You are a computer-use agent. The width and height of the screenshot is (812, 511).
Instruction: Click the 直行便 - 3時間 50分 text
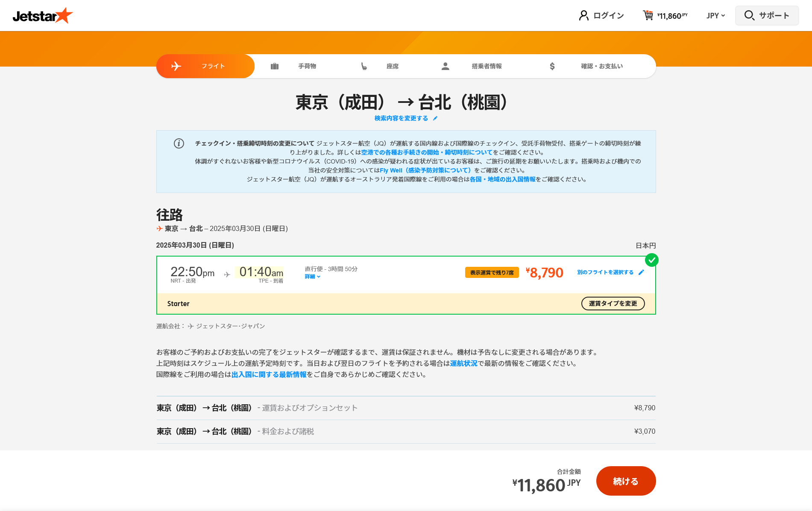pos(331,269)
